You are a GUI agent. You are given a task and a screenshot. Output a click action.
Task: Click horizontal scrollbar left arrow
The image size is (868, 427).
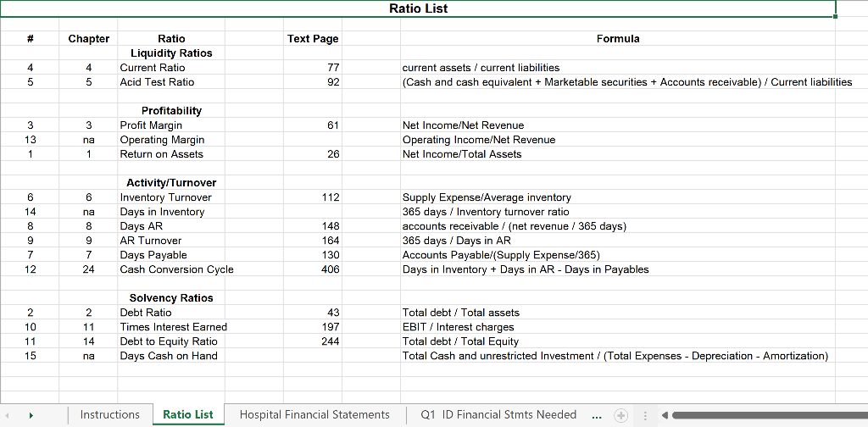(x=665, y=415)
